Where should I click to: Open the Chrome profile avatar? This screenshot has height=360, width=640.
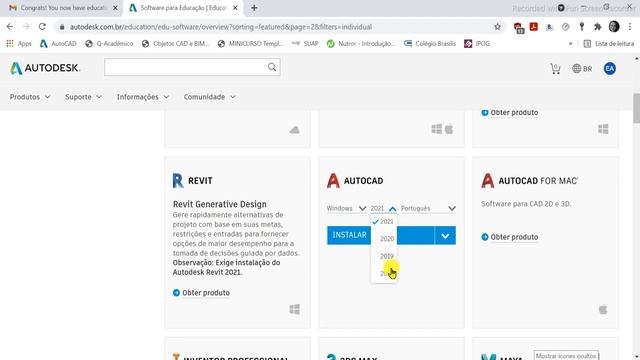pyautogui.click(x=614, y=27)
